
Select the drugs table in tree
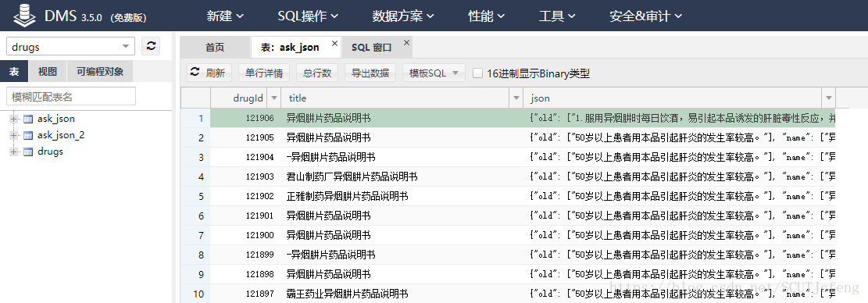(x=50, y=151)
